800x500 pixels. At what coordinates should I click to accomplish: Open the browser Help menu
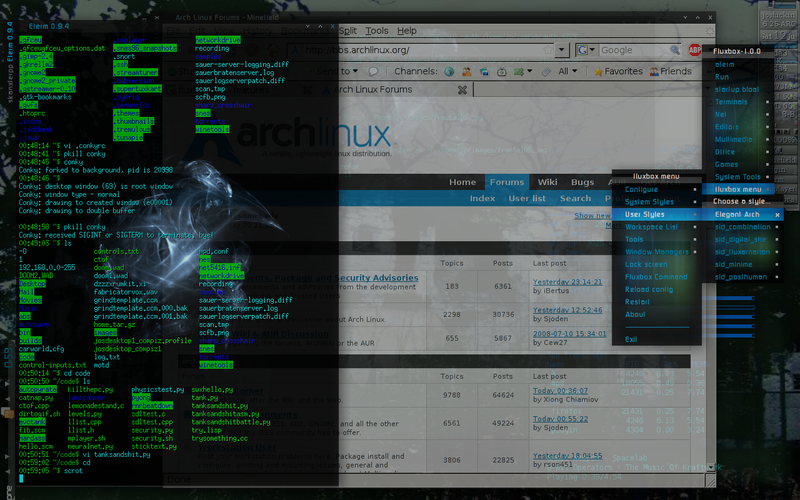point(407,31)
